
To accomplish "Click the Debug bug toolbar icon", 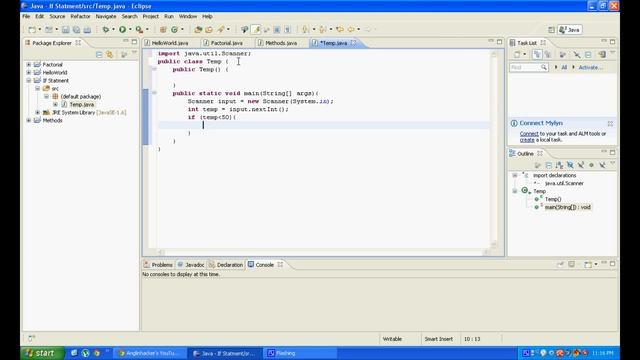I will click(106, 29).
